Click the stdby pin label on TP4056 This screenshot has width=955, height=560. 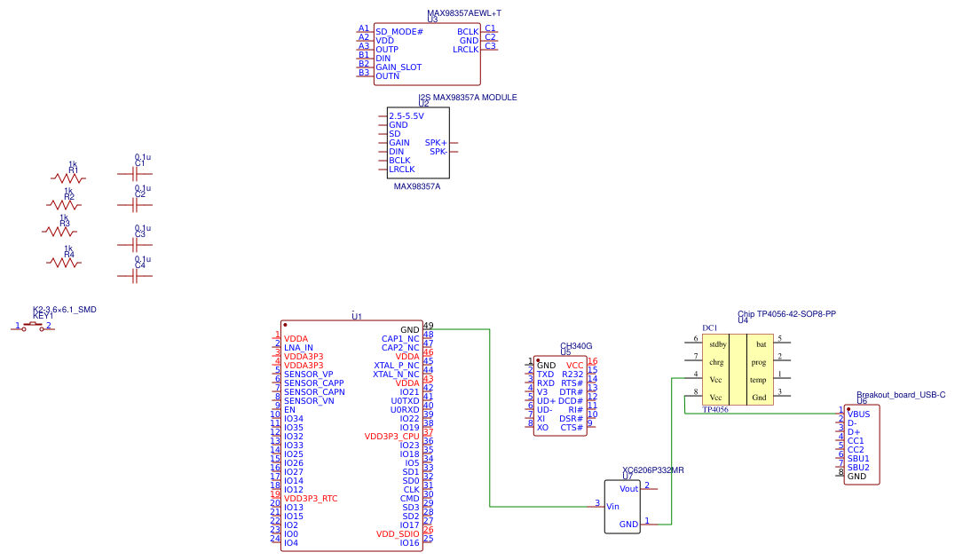point(717,344)
